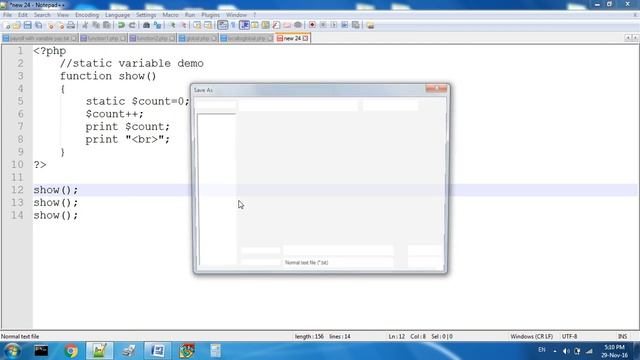This screenshot has width=640, height=360.
Task: Switch to the localtoglobal.php tab
Action: tap(247, 38)
